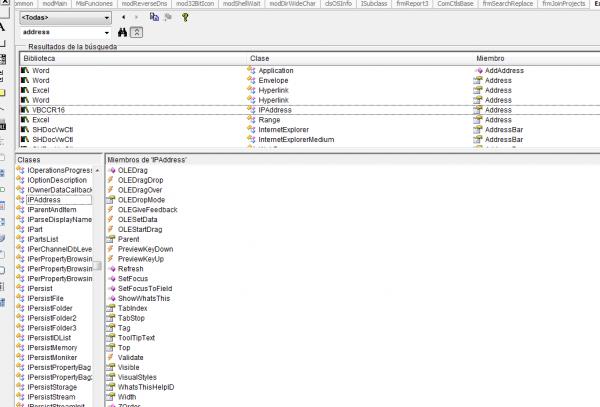The image size is (600, 407).
Task: Click the event icon beside OLEDragDrop
Action: [111, 180]
